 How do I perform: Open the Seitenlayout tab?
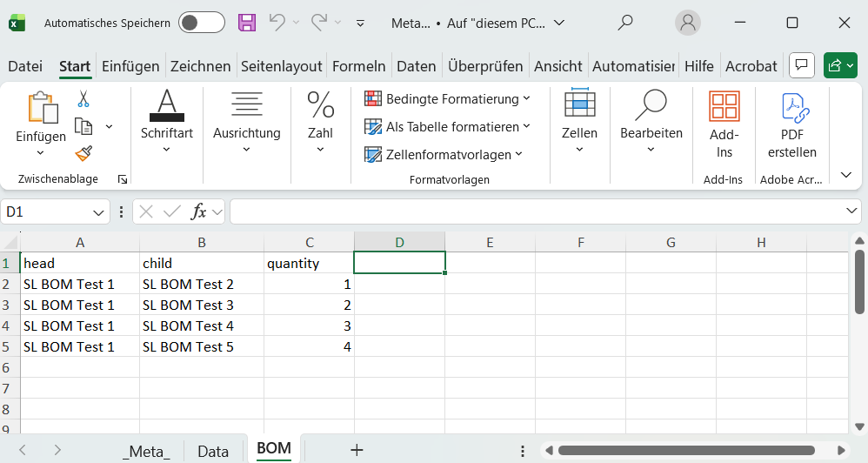pyautogui.click(x=281, y=66)
